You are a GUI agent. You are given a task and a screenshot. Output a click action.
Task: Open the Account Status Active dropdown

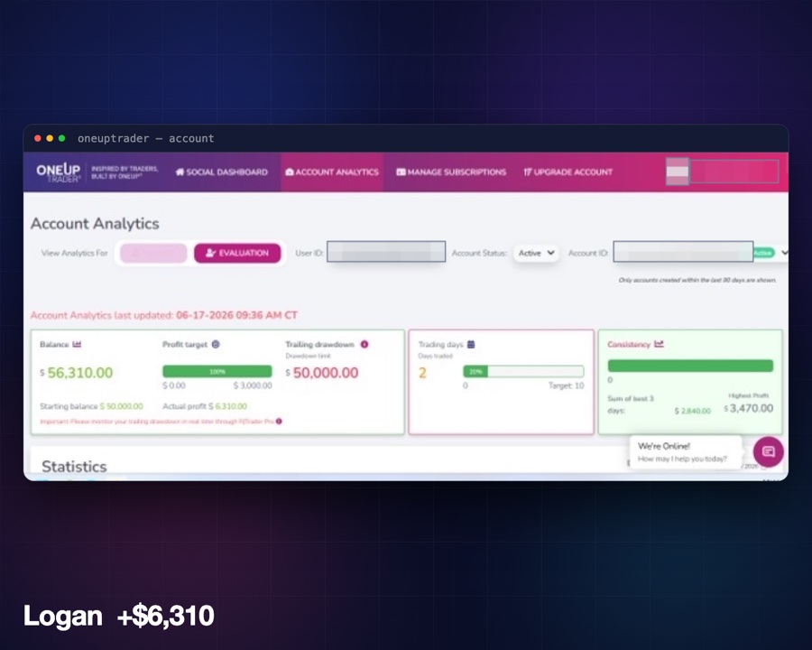[536, 253]
